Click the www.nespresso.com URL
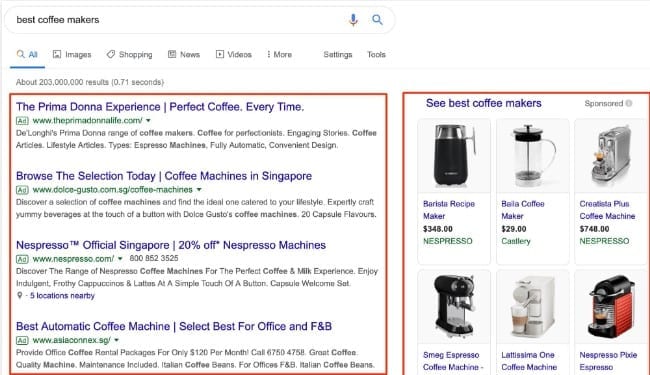Image resolution: width=650 pixels, height=375 pixels. pyautogui.click(x=73, y=259)
